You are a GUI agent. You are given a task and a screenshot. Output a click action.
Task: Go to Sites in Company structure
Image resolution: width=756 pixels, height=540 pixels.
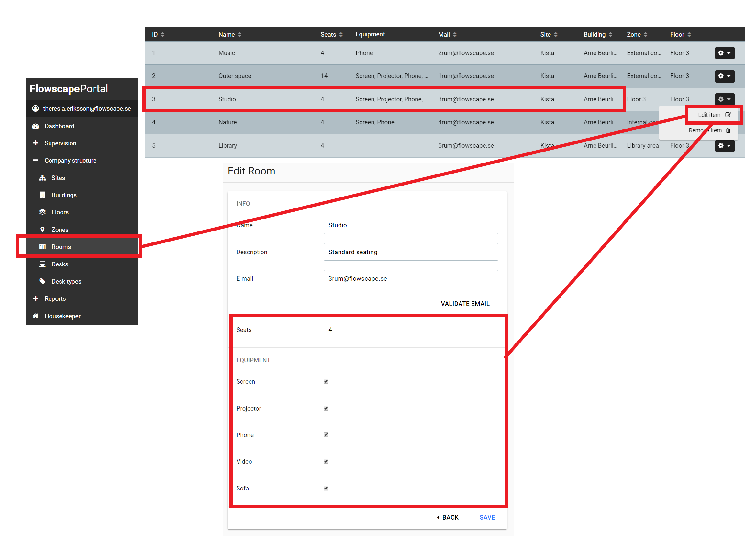pyautogui.click(x=82, y=178)
